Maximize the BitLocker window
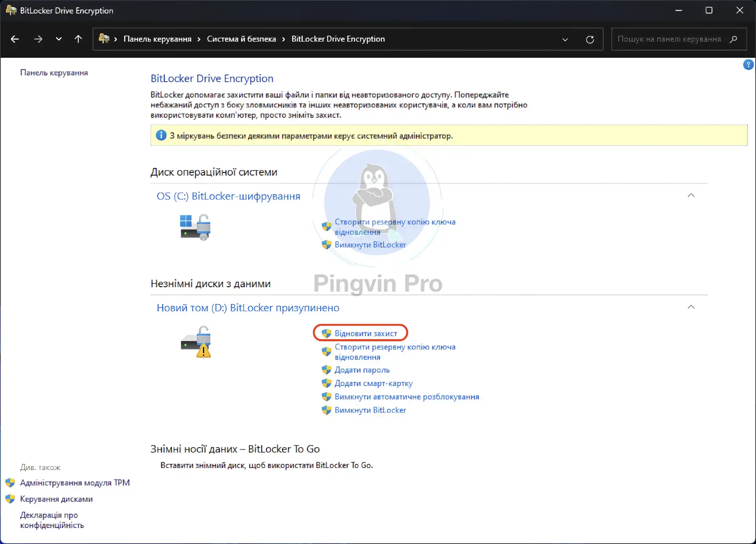 coord(709,10)
